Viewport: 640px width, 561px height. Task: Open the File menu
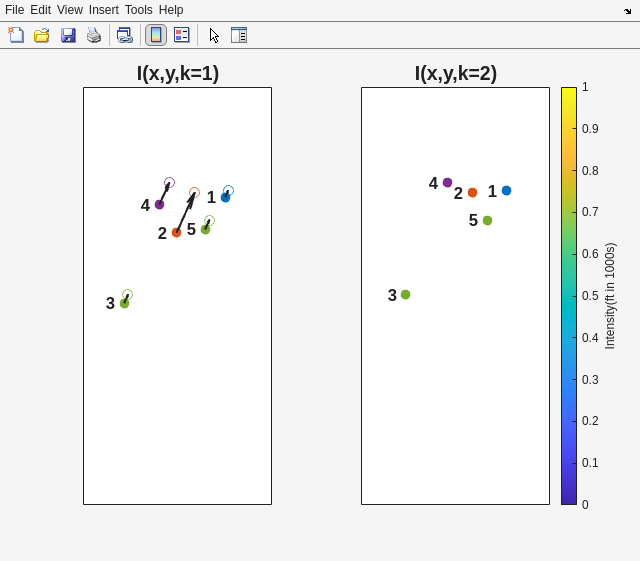[x=14, y=10]
